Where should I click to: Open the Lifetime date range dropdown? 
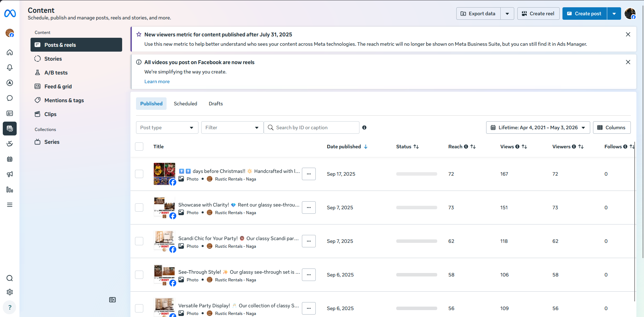(538, 127)
